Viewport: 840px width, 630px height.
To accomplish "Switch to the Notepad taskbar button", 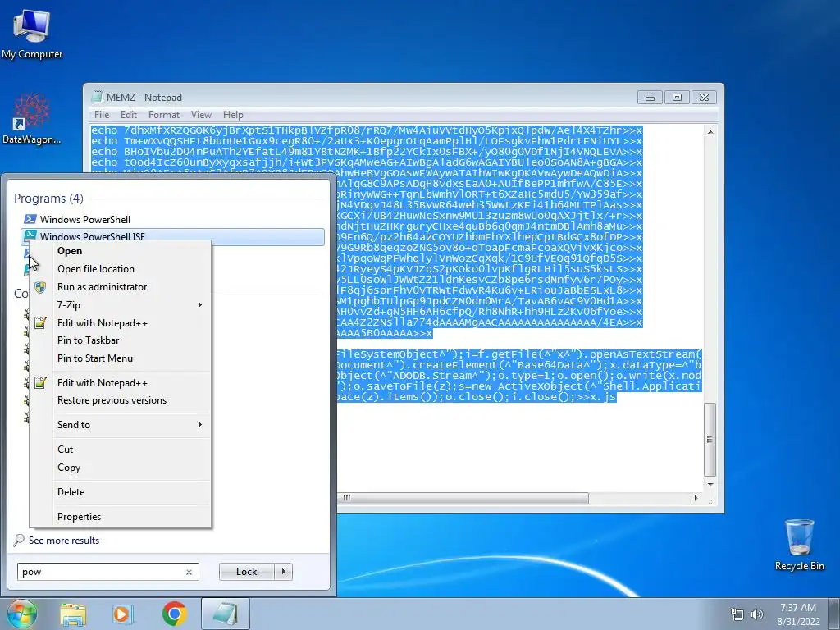I will point(226,614).
